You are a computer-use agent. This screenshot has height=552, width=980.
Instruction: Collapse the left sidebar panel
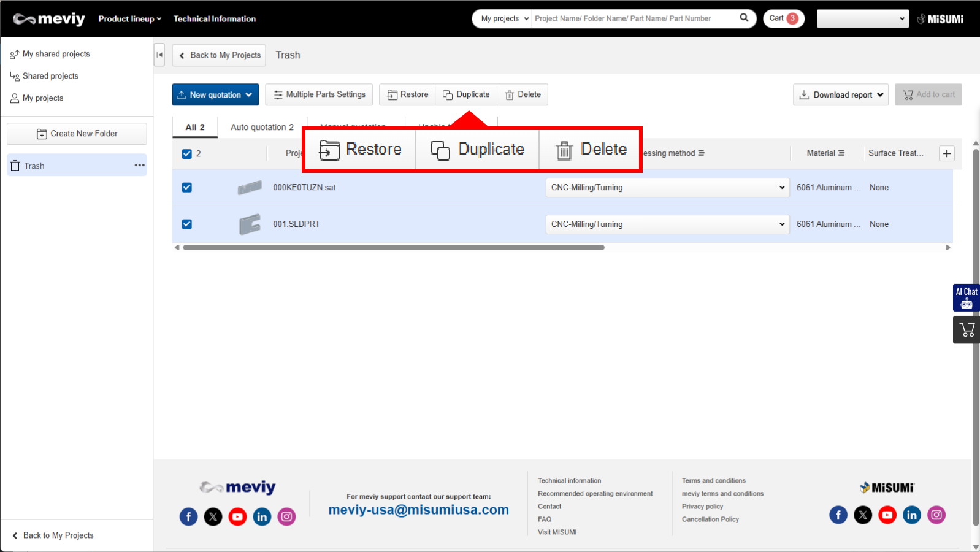pos(159,55)
